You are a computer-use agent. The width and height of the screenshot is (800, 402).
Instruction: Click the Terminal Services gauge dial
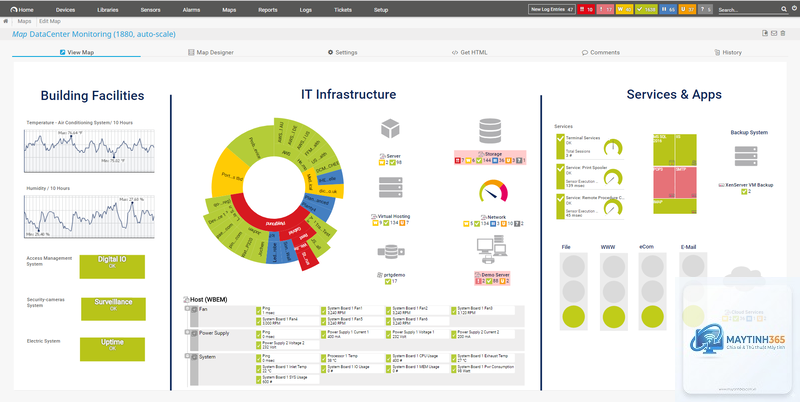(x=613, y=148)
